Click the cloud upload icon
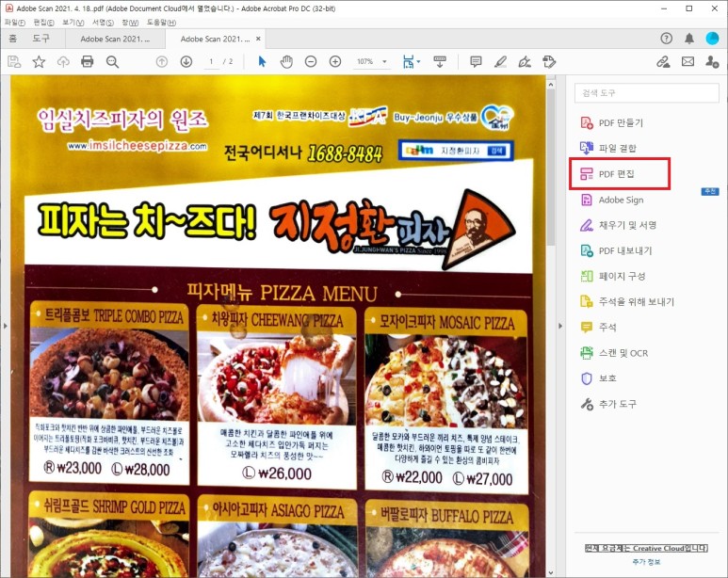Image resolution: width=728 pixels, height=578 pixels. point(63,62)
